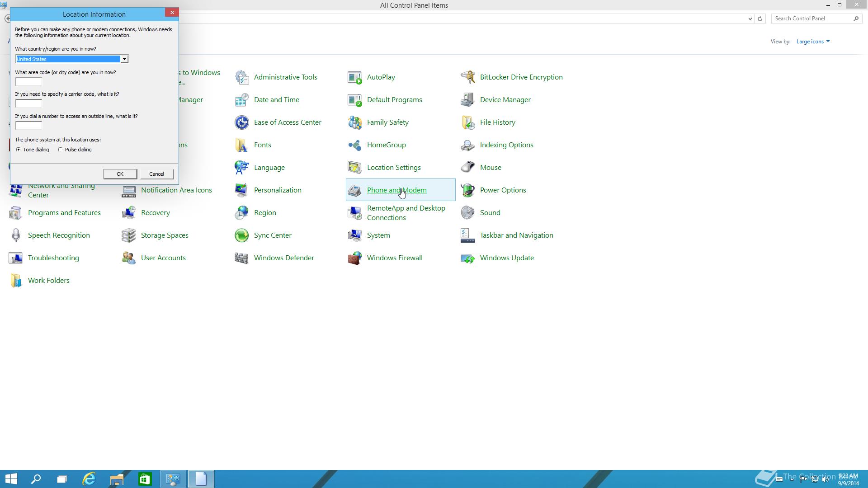Click the Windows Start button
The image size is (868, 488).
[11, 479]
